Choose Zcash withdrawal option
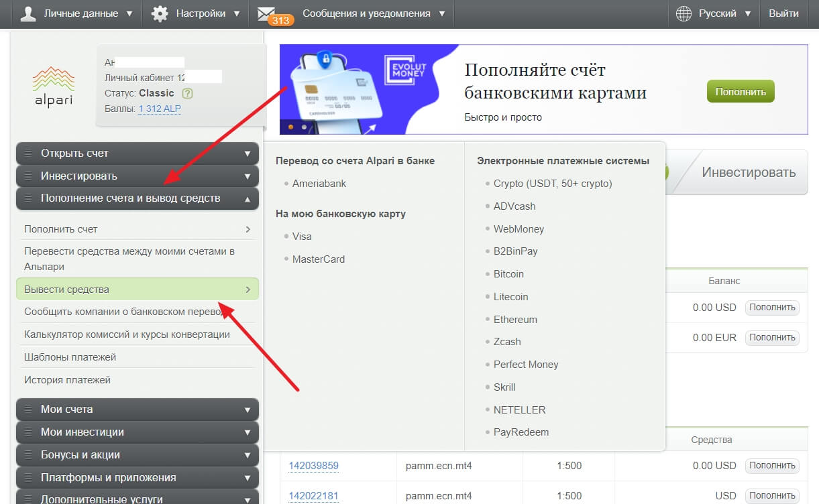819x504 pixels. click(507, 342)
